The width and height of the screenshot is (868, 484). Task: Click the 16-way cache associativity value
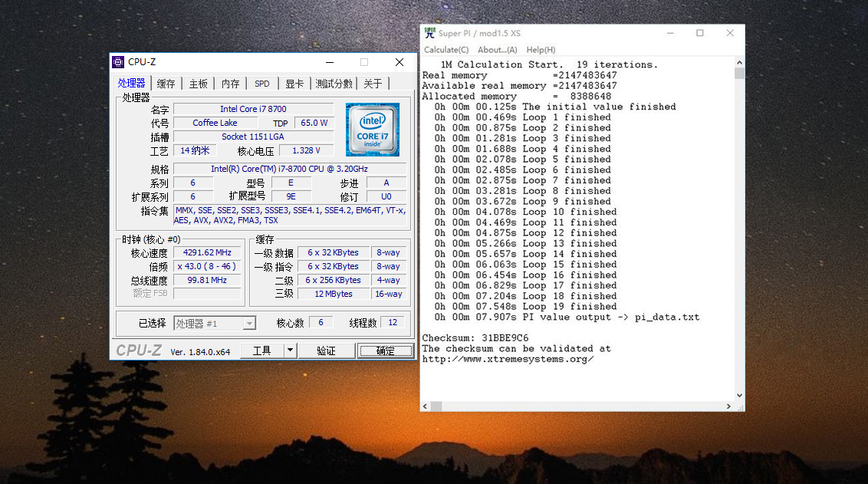pyautogui.click(x=389, y=294)
